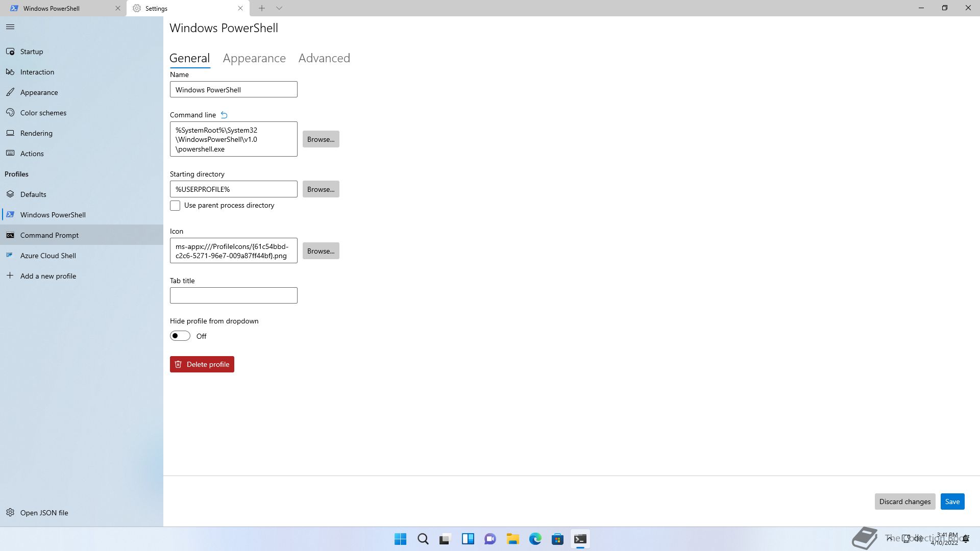The width and height of the screenshot is (980, 551).
Task: Click the Settings tab gear icon
Action: pyautogui.click(x=137, y=8)
